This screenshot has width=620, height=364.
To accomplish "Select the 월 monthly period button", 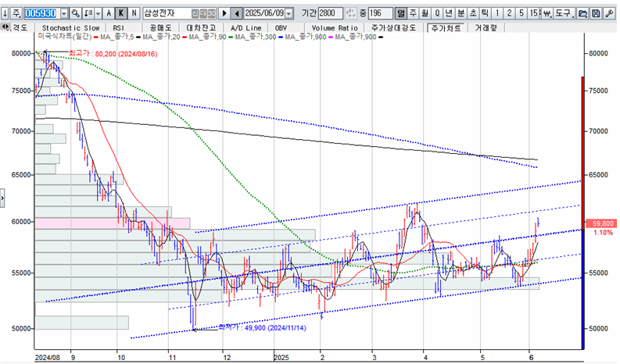I will [425, 13].
